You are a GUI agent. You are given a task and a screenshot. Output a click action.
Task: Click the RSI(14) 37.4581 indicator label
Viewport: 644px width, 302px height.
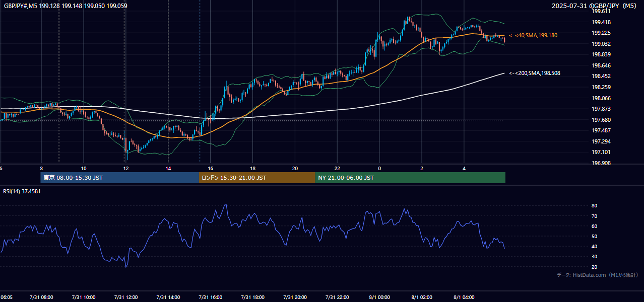click(x=22, y=191)
